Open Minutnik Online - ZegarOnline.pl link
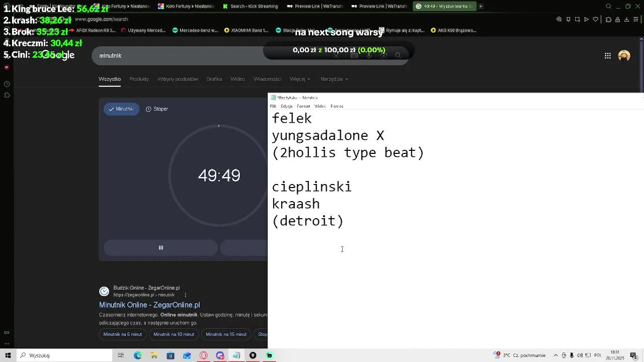 [149, 305]
